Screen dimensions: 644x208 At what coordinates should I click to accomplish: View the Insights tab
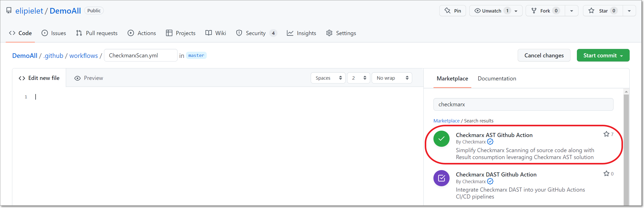point(302,33)
